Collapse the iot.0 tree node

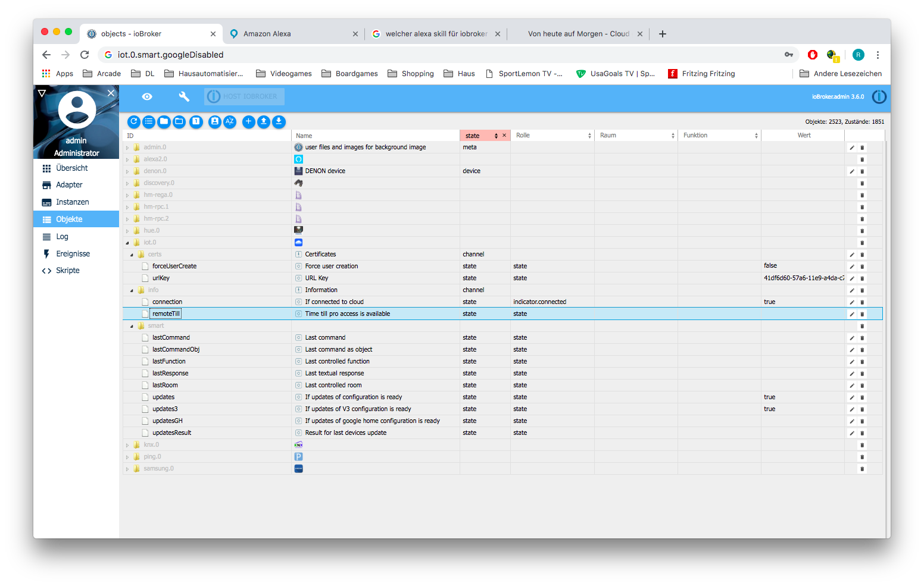coord(127,243)
